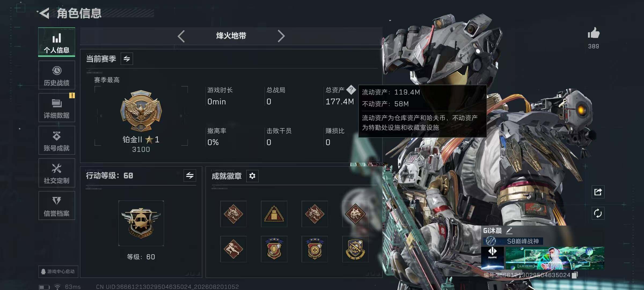Like the profile with thumbs-up icon
Screen dimensions: 644x290
(594, 33)
